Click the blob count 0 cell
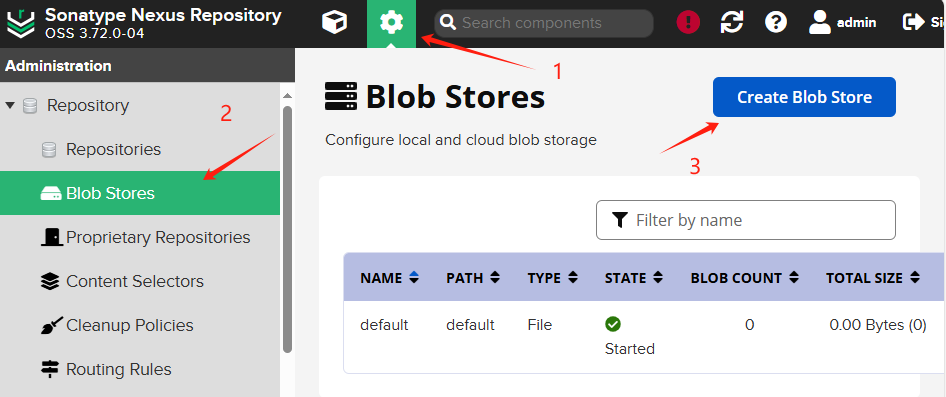946x397 pixels. 749,325
